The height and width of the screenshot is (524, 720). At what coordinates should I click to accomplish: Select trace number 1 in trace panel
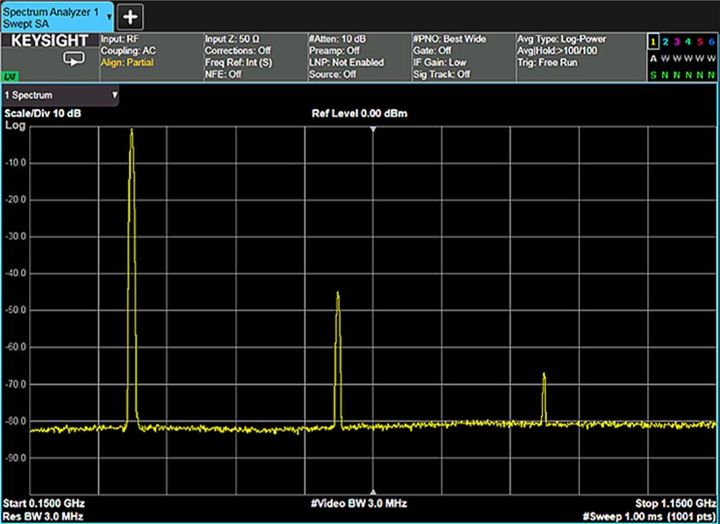653,41
